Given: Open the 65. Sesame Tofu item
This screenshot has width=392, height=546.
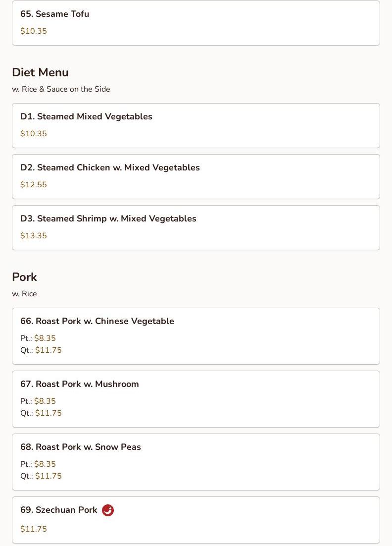Looking at the screenshot, I should click(196, 23).
